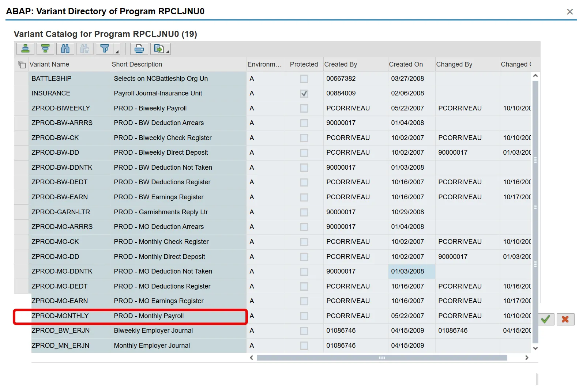
Task: Cancel with the red X button
Action: click(x=565, y=319)
